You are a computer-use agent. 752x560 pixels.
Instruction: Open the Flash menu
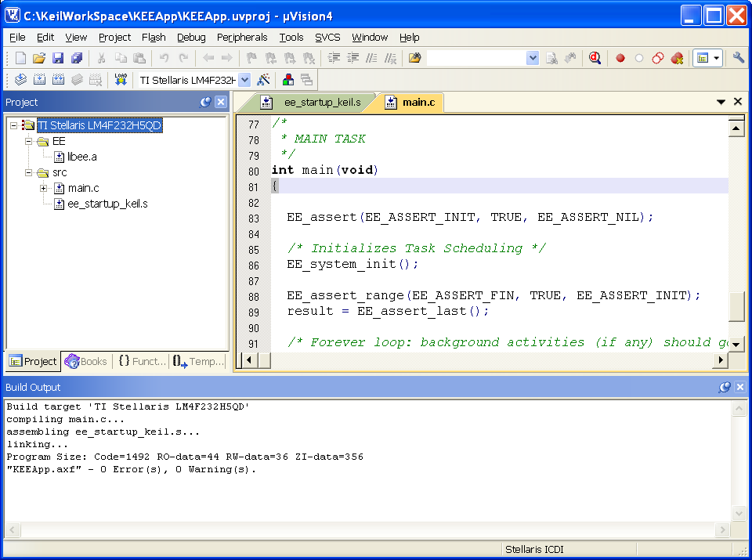point(154,38)
